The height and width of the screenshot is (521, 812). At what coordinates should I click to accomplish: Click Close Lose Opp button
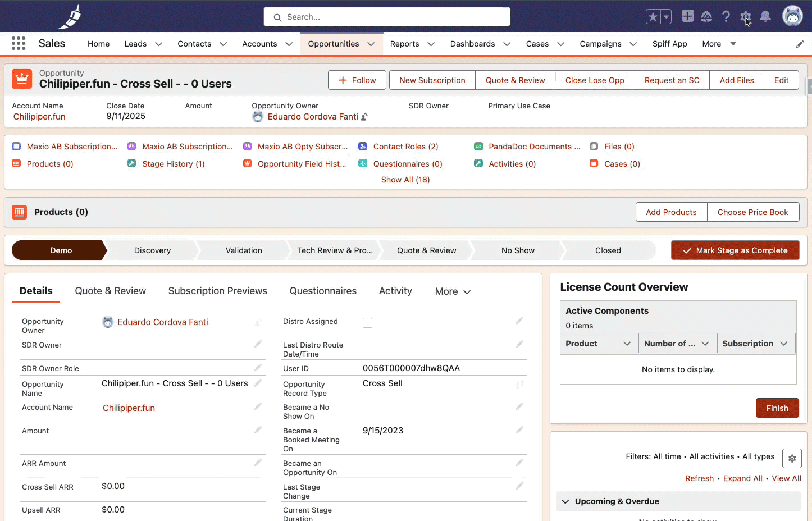click(x=595, y=80)
